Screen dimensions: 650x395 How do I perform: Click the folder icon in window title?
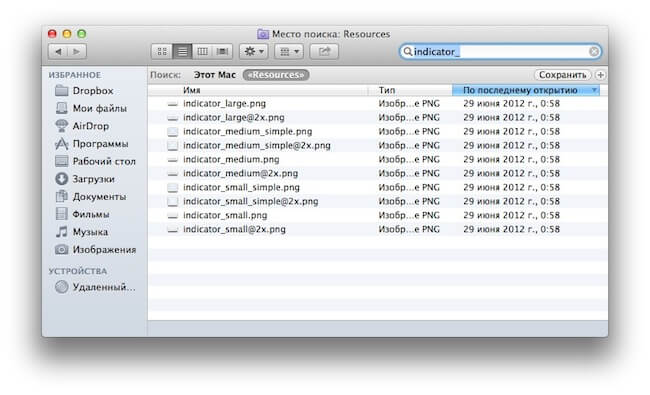(263, 34)
